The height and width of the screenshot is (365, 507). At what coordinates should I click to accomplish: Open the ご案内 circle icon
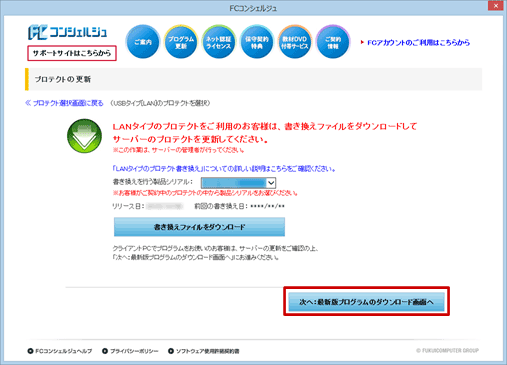click(x=143, y=42)
